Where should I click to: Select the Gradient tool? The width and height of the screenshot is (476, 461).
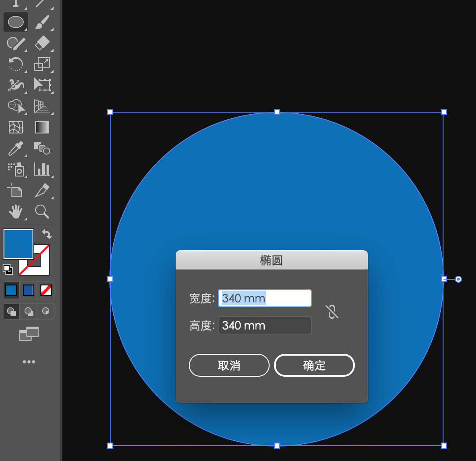(x=42, y=127)
